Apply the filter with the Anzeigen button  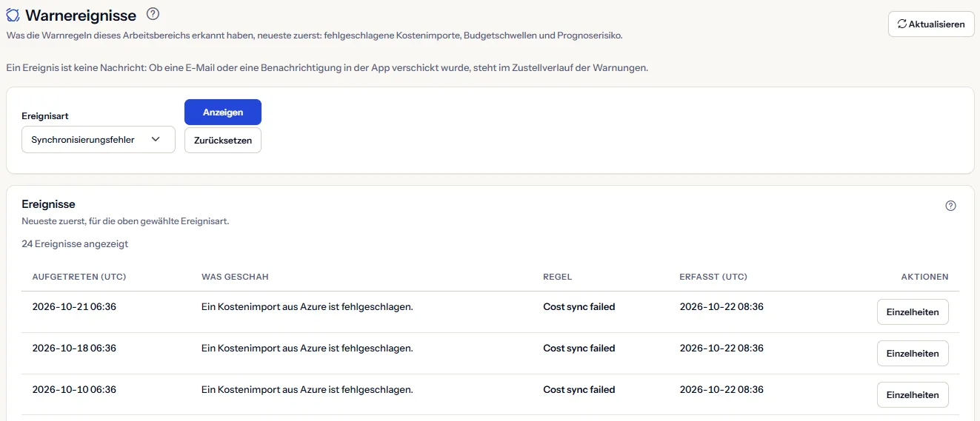point(223,112)
